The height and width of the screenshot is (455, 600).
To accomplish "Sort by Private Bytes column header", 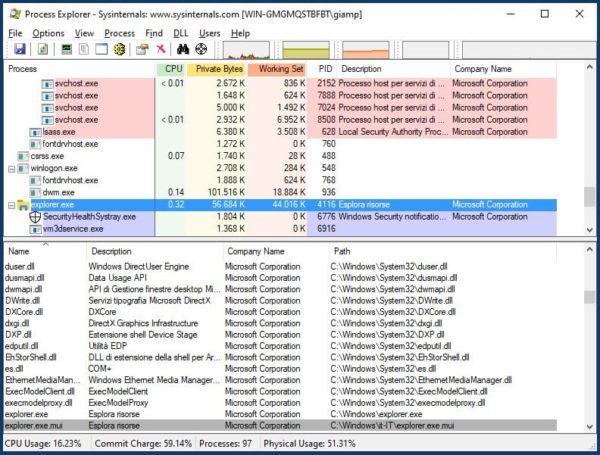I will pyautogui.click(x=219, y=69).
